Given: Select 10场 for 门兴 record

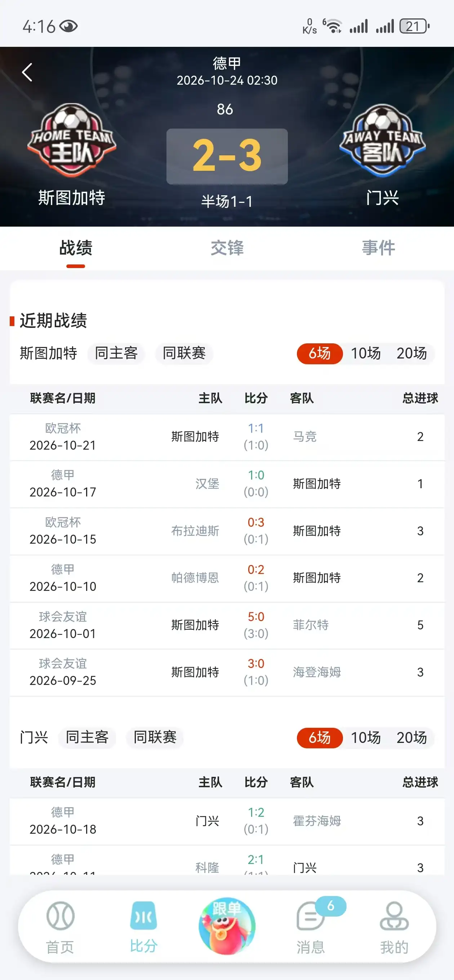Looking at the screenshot, I should point(366,738).
